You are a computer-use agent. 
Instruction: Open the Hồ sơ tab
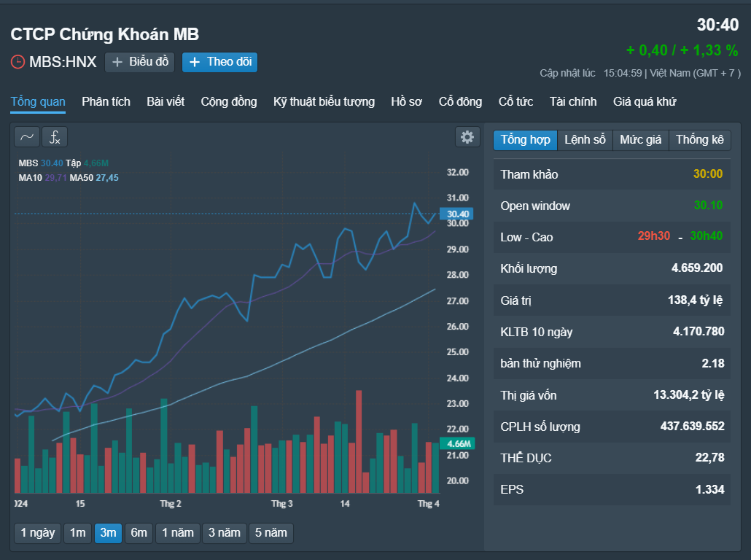(406, 101)
